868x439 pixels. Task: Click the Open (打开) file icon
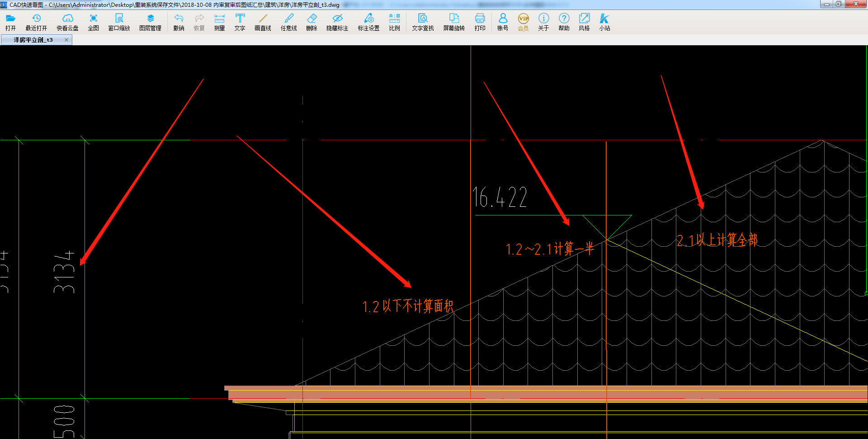coord(10,22)
